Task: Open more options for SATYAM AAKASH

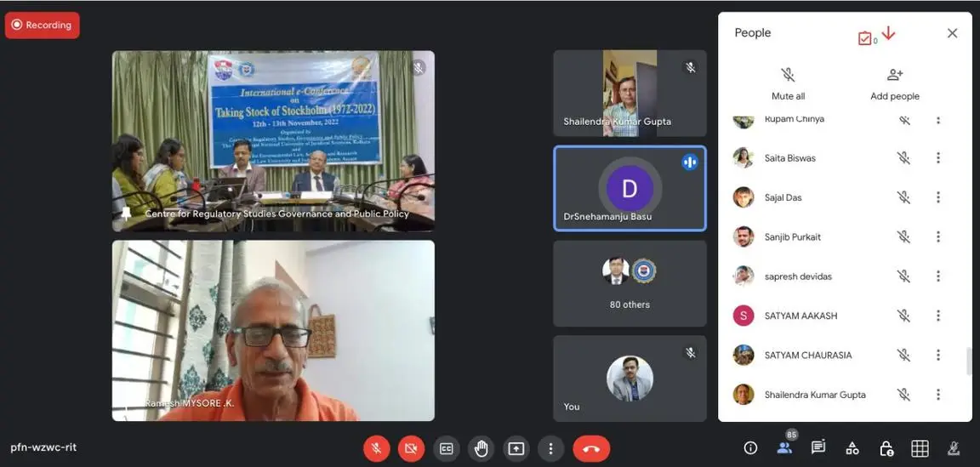Action: (x=938, y=316)
